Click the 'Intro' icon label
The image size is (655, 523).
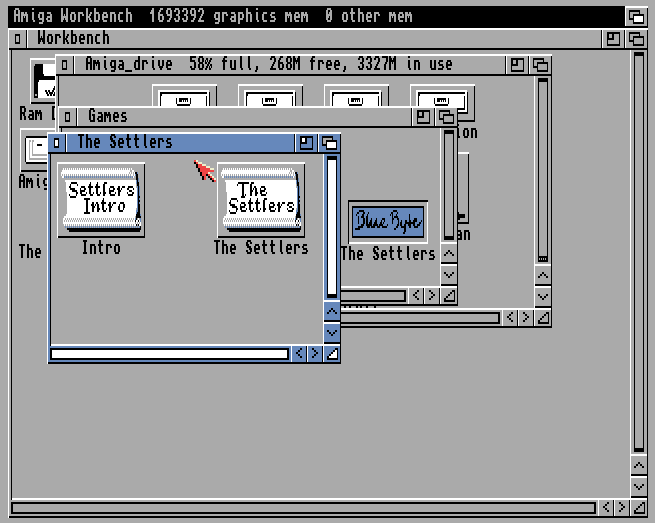click(x=101, y=248)
